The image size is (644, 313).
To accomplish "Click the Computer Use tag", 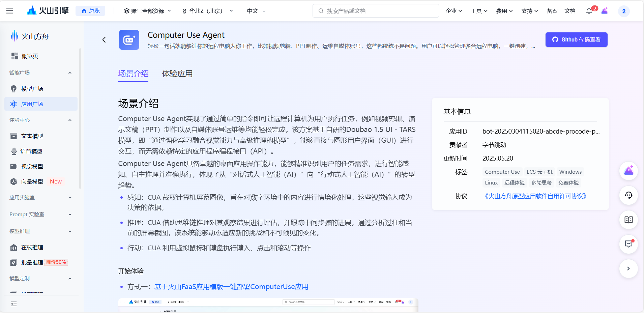I will point(502,172).
